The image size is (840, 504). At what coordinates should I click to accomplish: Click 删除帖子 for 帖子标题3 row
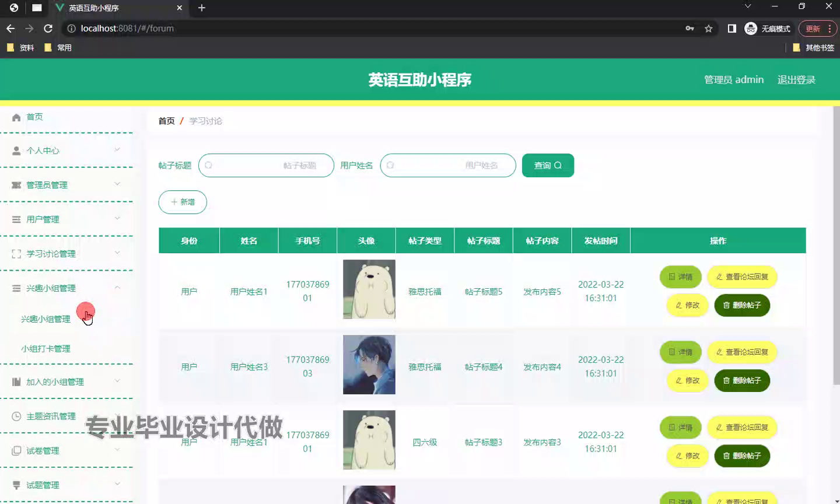[742, 456]
